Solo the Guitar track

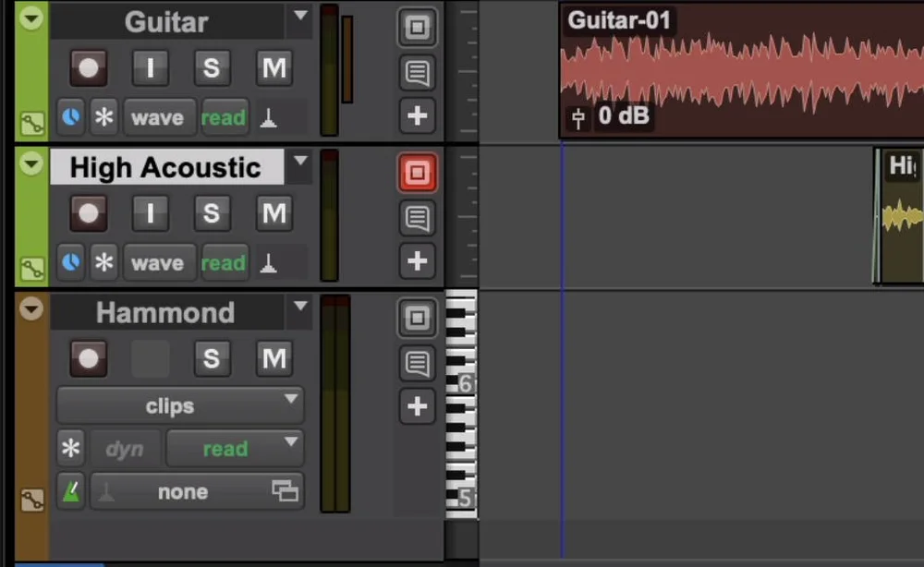click(212, 68)
